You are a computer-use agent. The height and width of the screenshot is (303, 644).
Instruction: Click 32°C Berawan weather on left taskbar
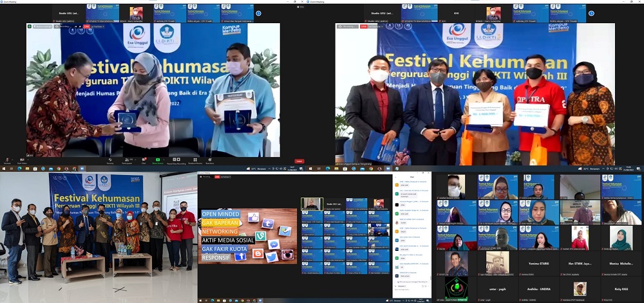257,169
